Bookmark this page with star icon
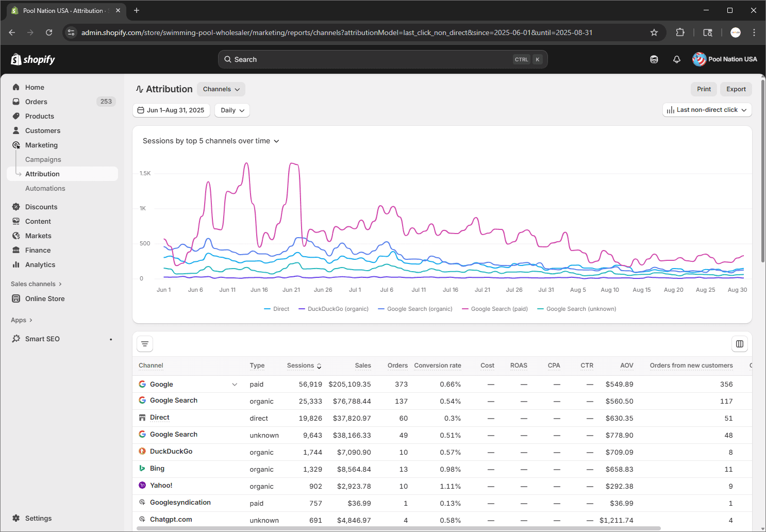Viewport: 766px width, 532px height. [654, 32]
